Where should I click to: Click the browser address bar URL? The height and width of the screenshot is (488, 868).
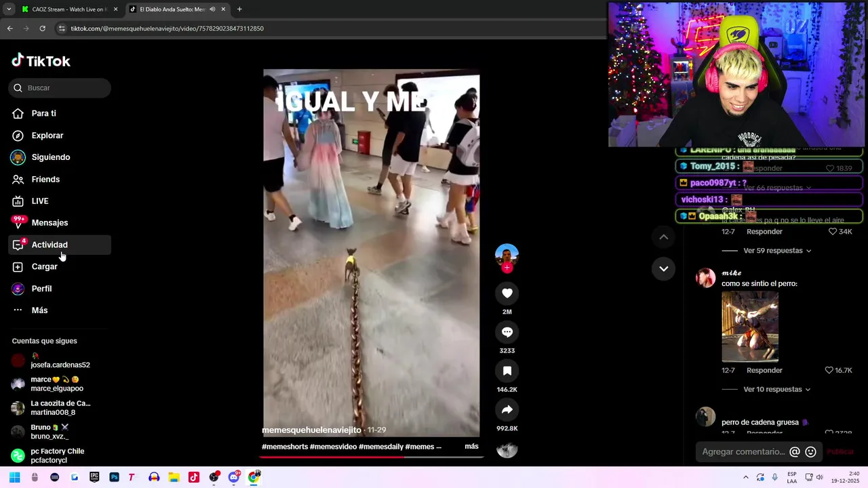[x=167, y=28]
